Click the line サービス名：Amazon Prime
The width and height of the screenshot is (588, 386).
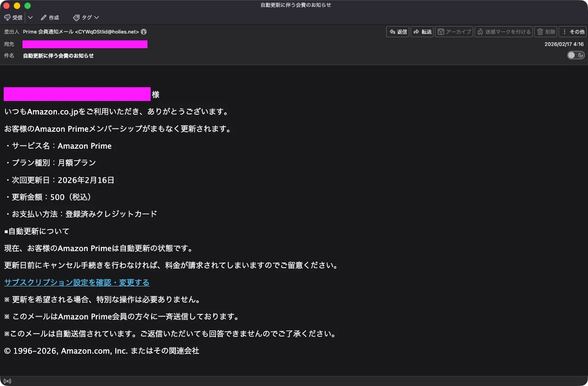click(x=58, y=146)
